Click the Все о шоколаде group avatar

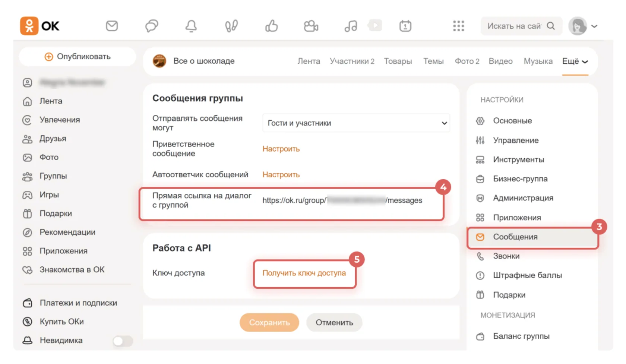pyautogui.click(x=159, y=61)
